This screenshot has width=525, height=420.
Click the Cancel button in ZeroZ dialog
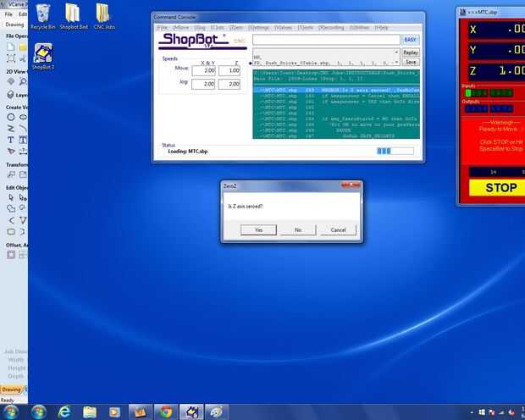coord(338,229)
